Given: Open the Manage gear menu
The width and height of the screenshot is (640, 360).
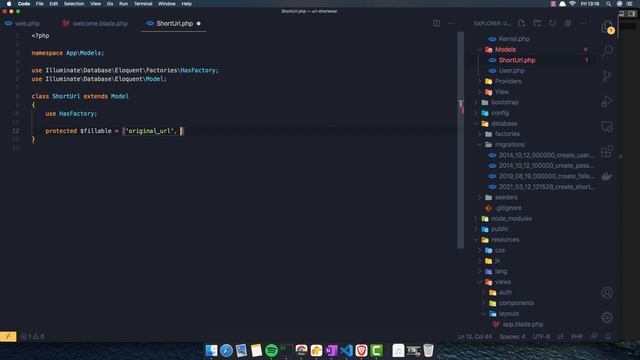Looking at the screenshot, I should (607, 317).
